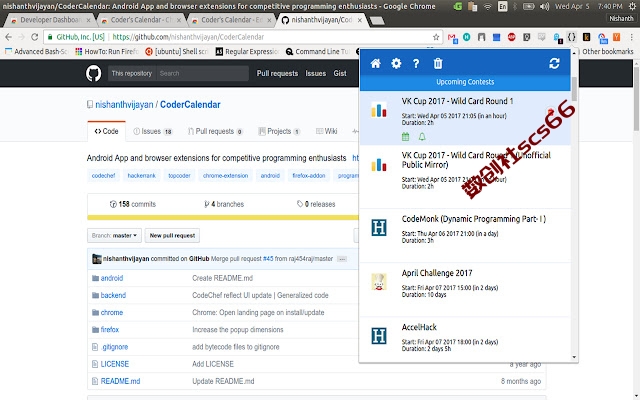Click the bell reminder icon for VK Cup

422,137
